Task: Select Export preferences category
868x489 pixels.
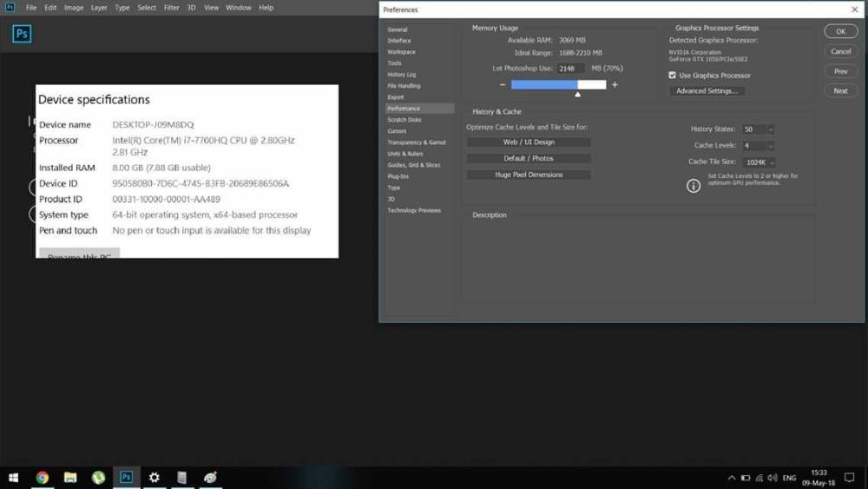Action: click(x=395, y=97)
